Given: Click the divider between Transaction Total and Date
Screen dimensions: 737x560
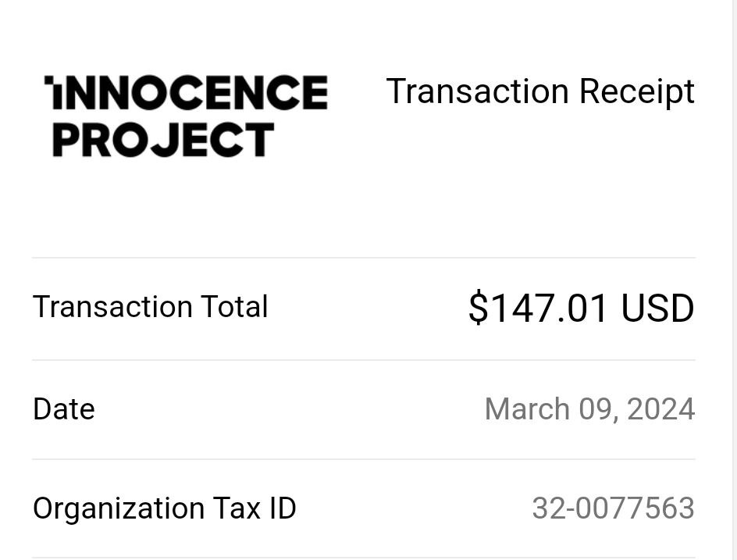Looking at the screenshot, I should [364, 360].
